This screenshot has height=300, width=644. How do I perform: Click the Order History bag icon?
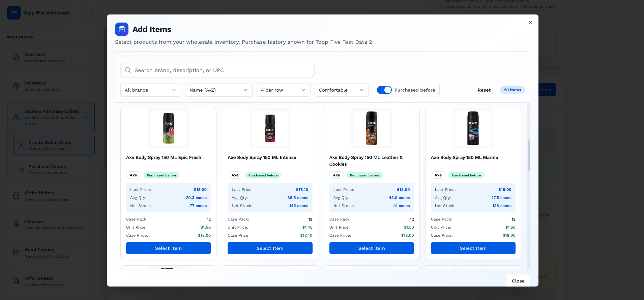[16, 196]
